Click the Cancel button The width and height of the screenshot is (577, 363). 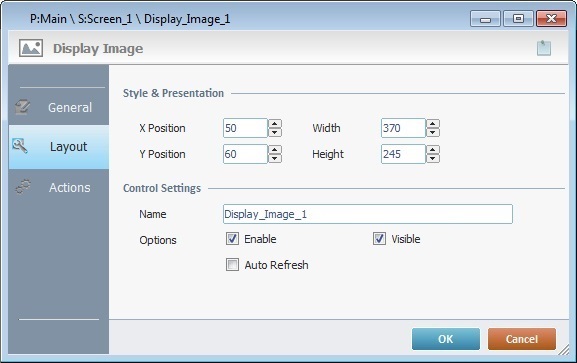[522, 339]
